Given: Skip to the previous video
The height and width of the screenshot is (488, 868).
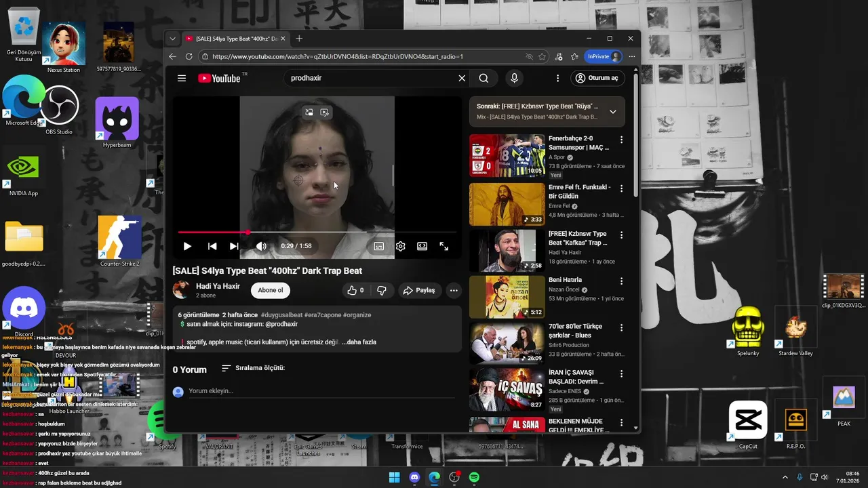Looking at the screenshot, I should click(212, 246).
